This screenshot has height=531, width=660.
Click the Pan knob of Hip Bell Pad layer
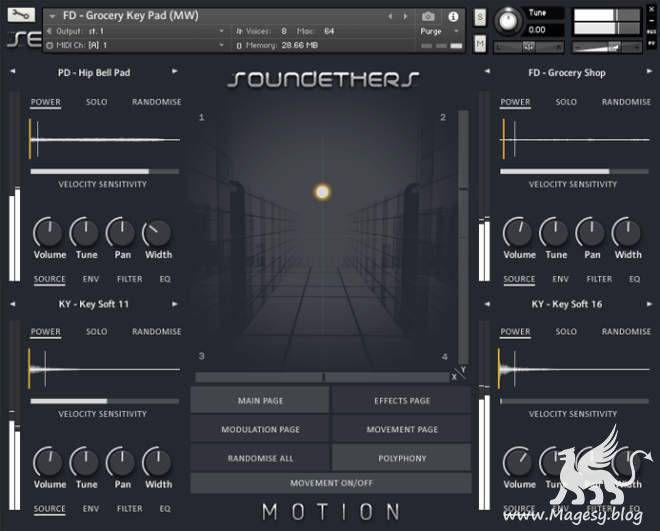(121, 233)
